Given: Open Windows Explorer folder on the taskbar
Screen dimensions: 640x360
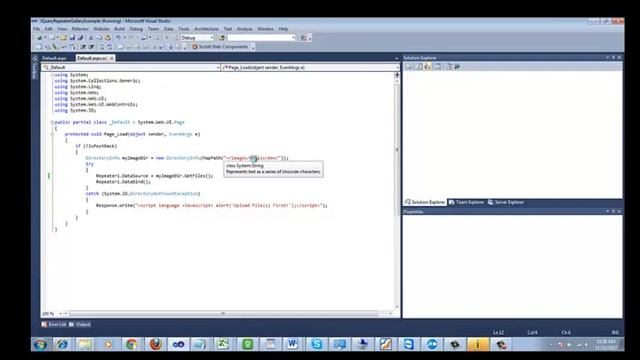Looking at the screenshot, I should pos(85,344).
